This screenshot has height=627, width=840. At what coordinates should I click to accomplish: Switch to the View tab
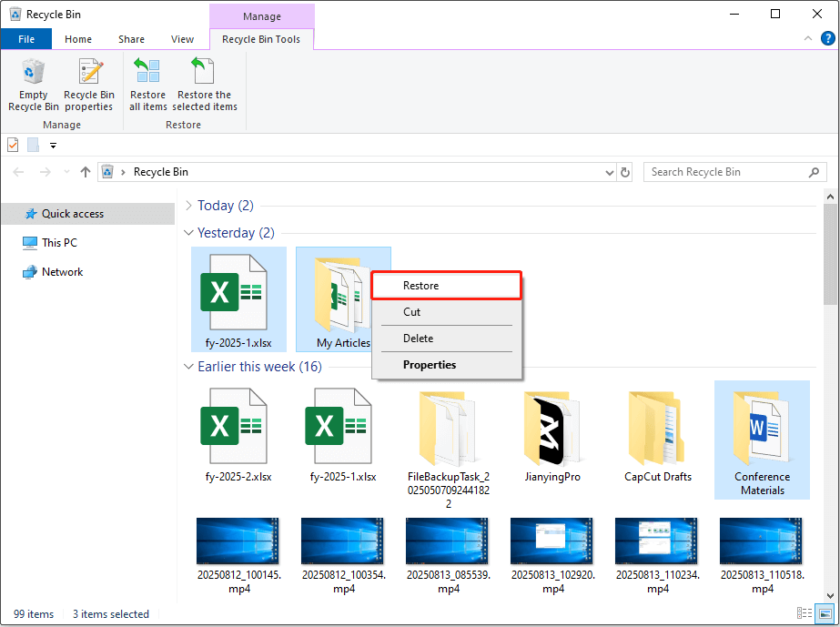click(182, 38)
